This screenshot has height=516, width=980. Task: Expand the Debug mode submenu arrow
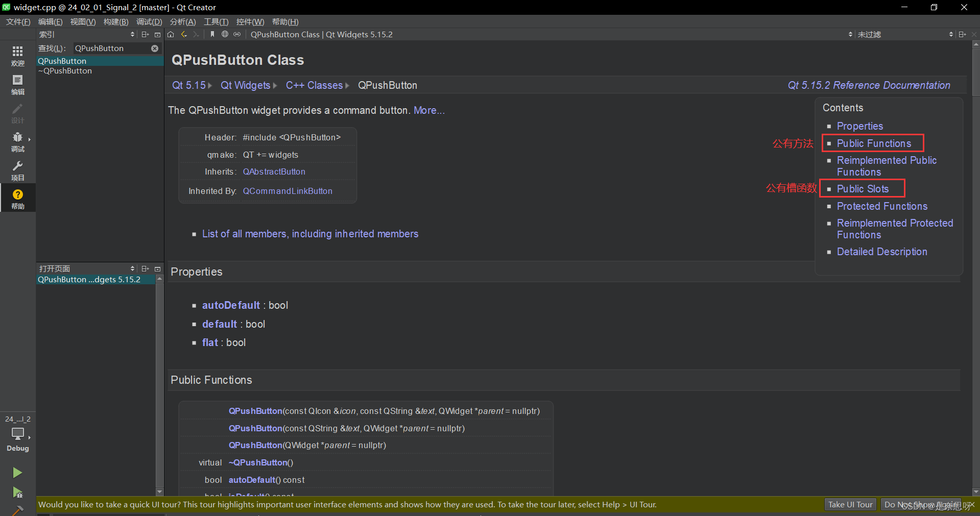pyautogui.click(x=30, y=139)
